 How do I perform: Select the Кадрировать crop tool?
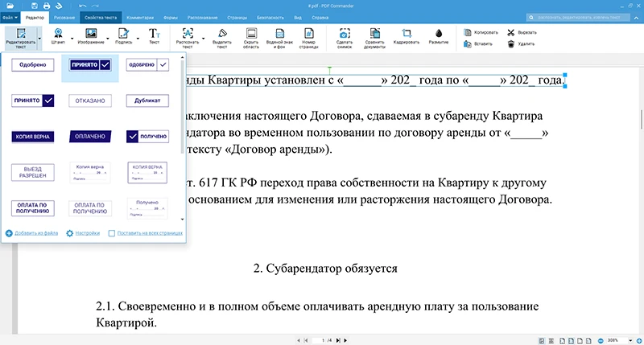(x=407, y=36)
